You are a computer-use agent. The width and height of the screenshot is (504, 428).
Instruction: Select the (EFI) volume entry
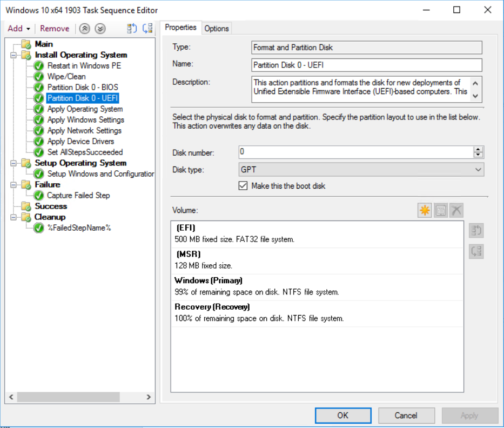pyautogui.click(x=317, y=234)
